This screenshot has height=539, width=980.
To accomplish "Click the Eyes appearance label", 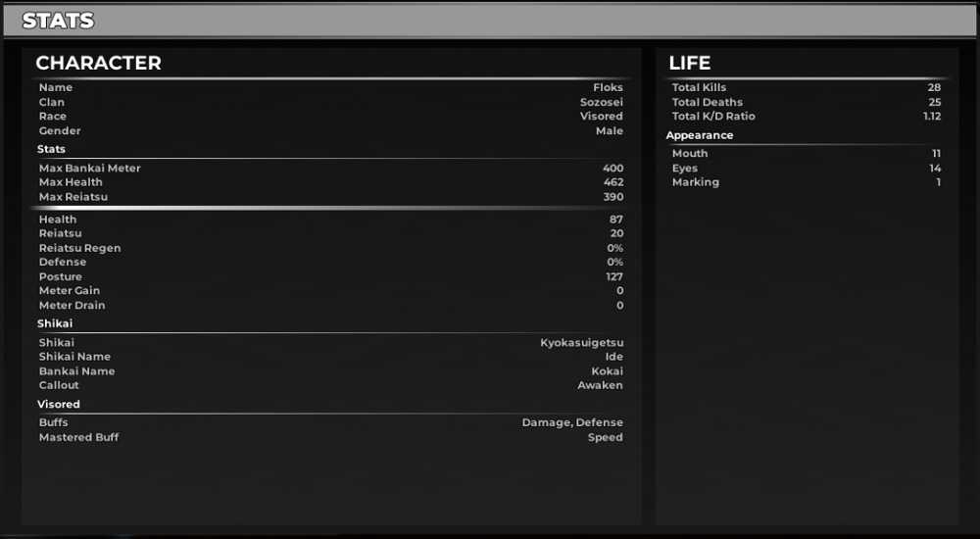I will (x=684, y=169).
